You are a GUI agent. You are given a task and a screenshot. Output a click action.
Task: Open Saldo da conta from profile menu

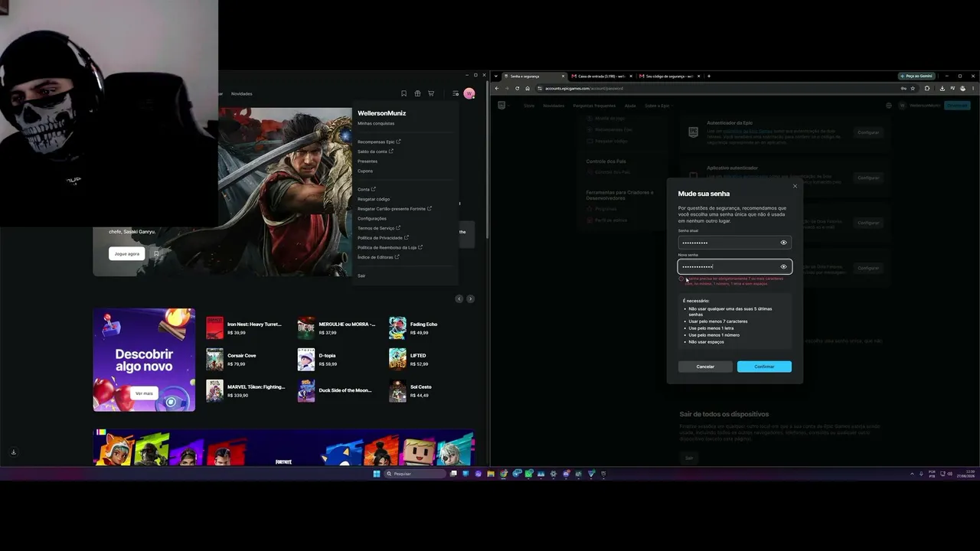(375, 152)
